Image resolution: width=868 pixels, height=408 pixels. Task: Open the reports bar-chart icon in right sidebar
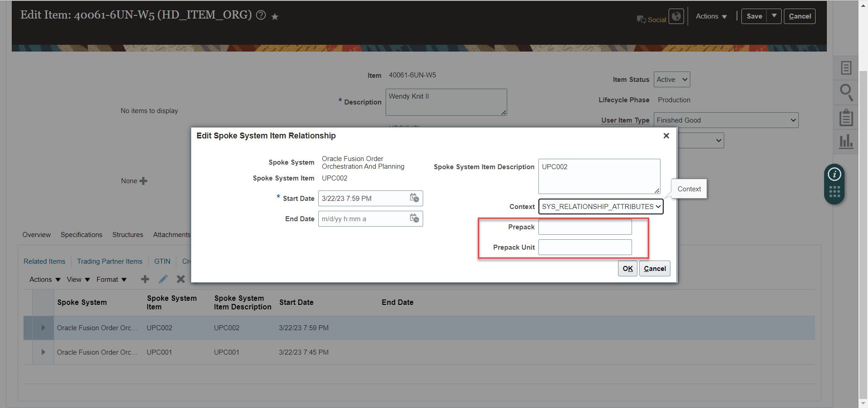[x=846, y=142]
